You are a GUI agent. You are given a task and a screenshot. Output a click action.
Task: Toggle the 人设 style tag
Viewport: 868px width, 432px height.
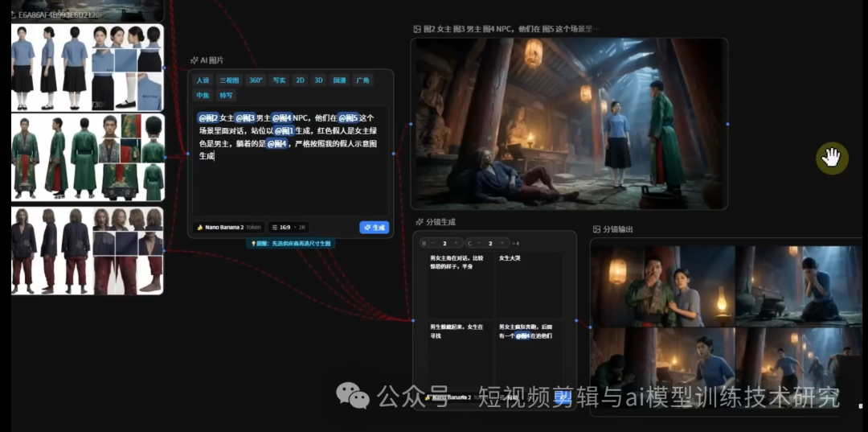point(203,80)
